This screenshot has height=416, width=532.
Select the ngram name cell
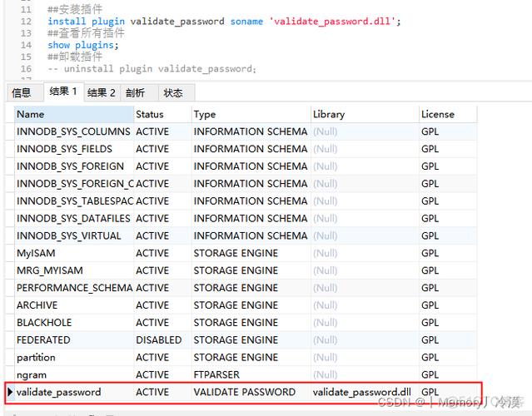(x=74, y=374)
